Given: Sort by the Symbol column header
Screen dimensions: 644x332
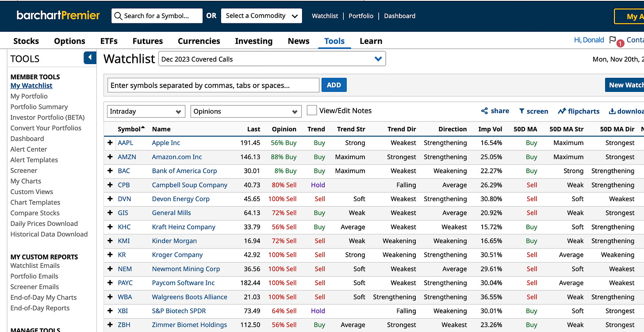Looking at the screenshot, I should point(131,129).
